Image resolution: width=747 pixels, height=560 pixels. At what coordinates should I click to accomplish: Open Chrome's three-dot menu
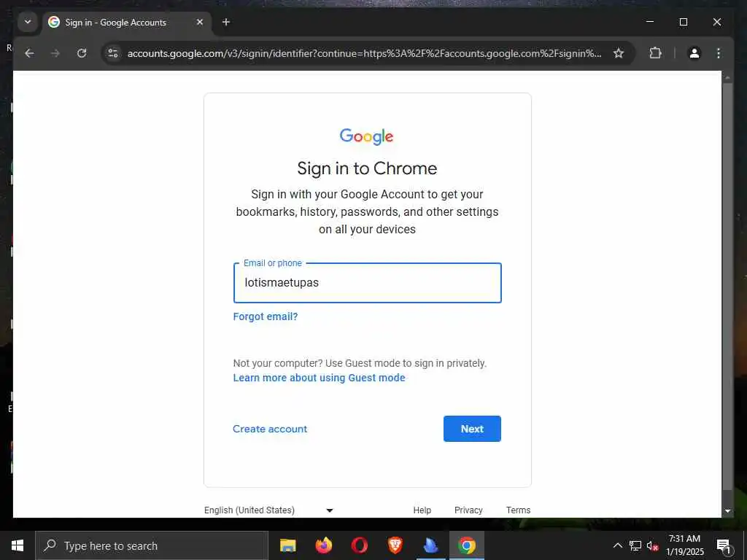(x=719, y=53)
